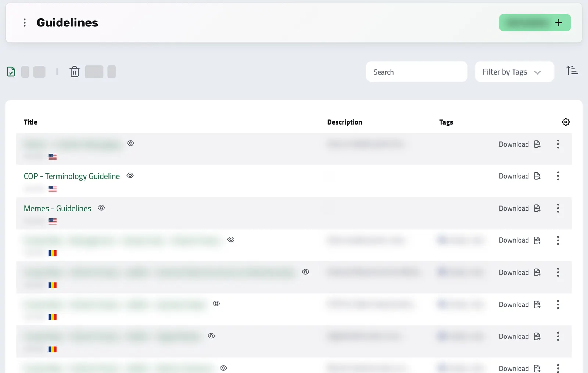Click the Description column header
Image resolution: width=588 pixels, height=373 pixels.
point(345,122)
